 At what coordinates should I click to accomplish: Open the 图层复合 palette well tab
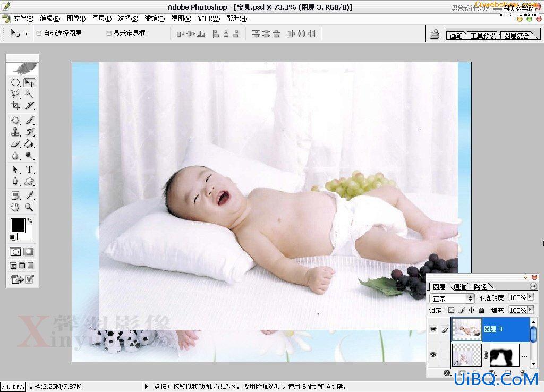[516, 36]
